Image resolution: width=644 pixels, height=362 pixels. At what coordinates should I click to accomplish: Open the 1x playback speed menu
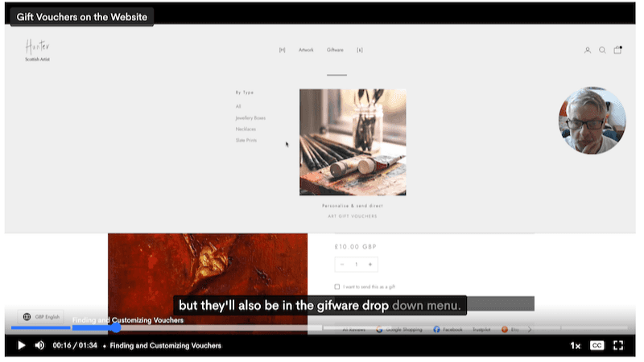[x=575, y=345]
